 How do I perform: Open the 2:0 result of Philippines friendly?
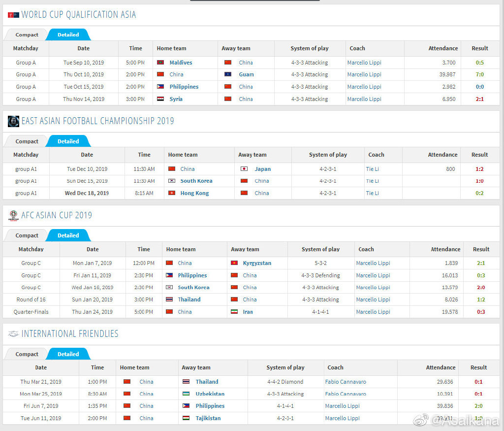click(x=478, y=406)
